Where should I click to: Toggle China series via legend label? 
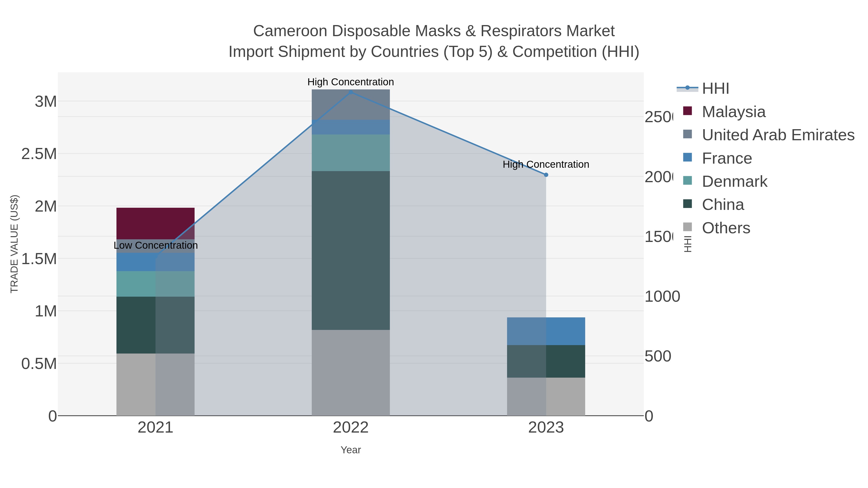click(723, 205)
